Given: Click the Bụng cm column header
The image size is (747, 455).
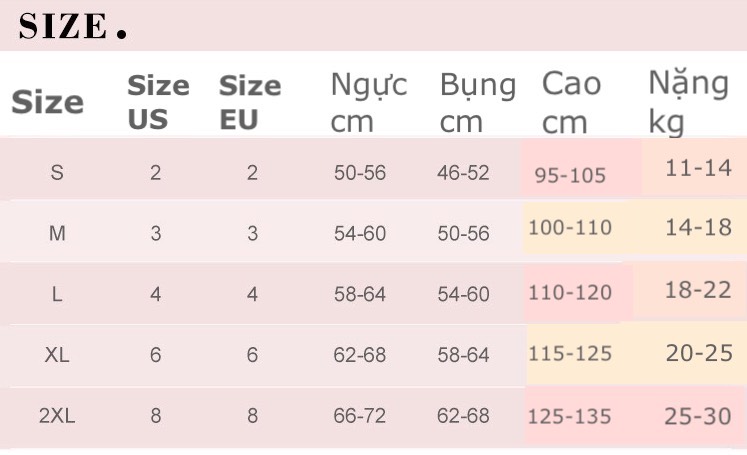Looking at the screenshot, I should (x=477, y=102).
